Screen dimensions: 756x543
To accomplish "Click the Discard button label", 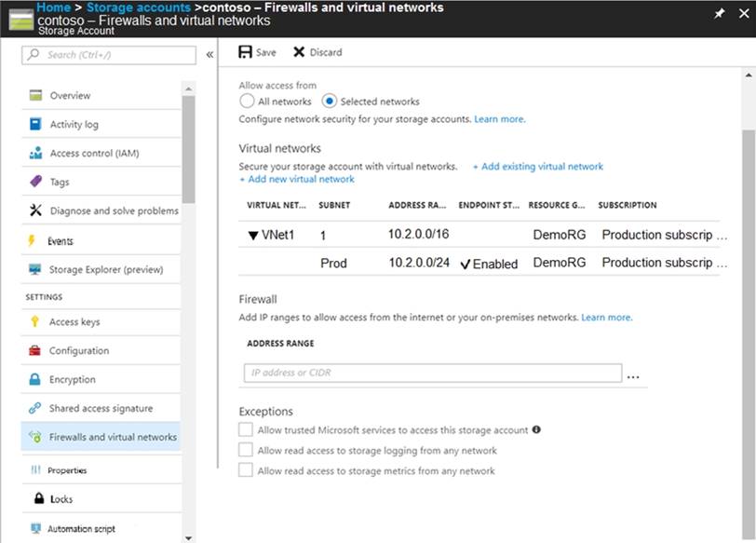I will click(326, 52).
